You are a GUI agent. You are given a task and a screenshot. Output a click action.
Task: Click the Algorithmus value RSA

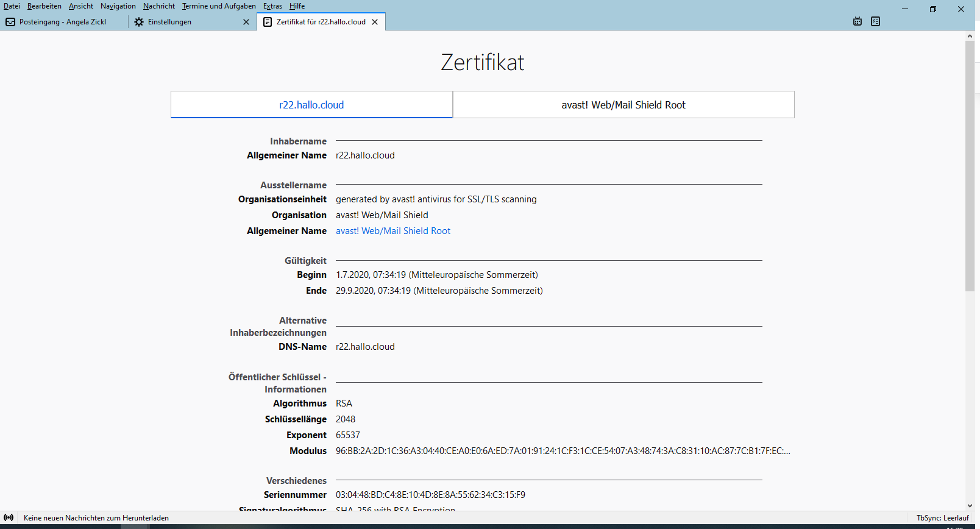click(344, 403)
